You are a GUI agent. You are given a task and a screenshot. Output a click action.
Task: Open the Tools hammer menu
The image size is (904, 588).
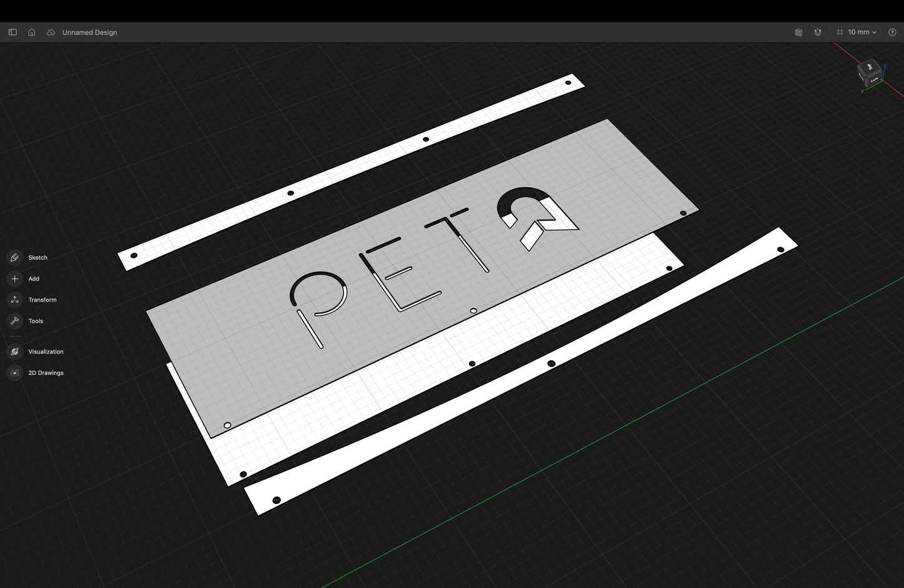point(15,322)
